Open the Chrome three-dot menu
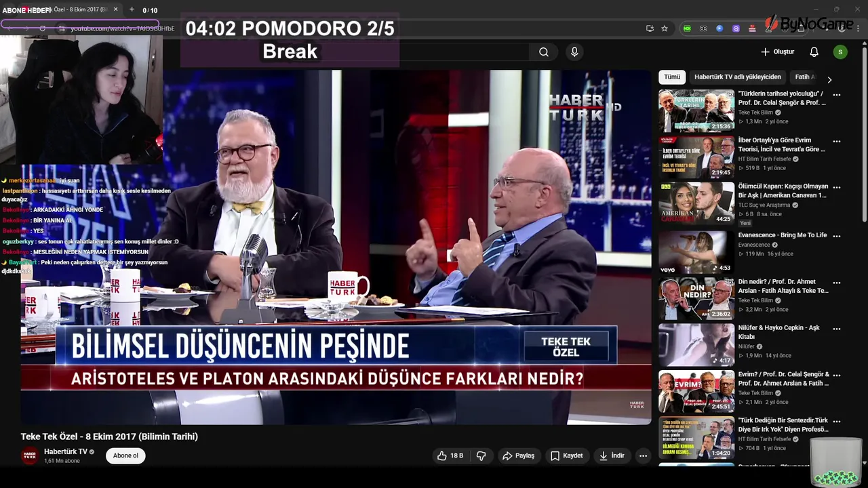 click(x=858, y=28)
